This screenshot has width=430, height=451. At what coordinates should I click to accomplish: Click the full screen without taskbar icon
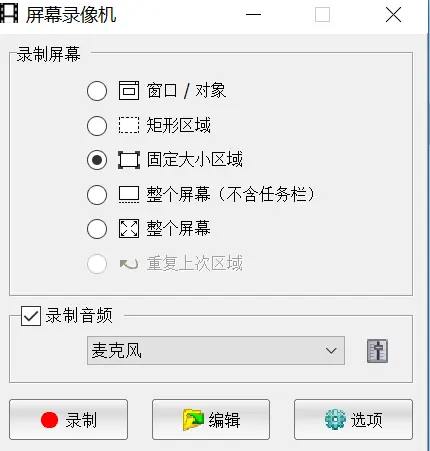[129, 195]
